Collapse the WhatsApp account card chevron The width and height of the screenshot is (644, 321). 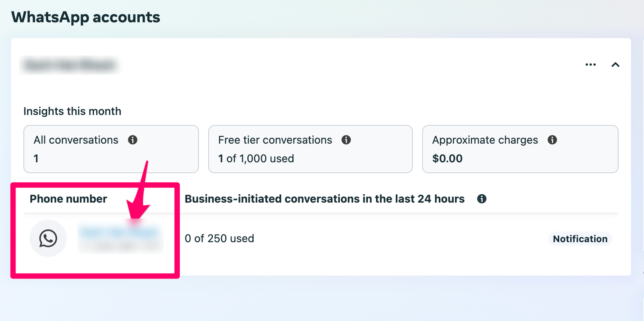tap(615, 65)
